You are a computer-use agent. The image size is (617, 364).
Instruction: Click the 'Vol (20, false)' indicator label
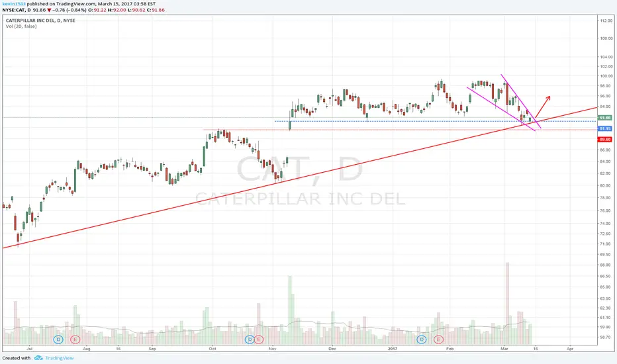21,26
